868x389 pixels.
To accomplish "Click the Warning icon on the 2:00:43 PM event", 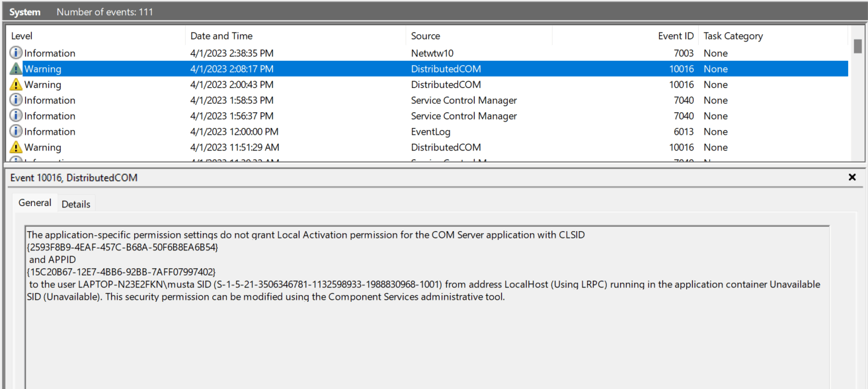I will pyautogui.click(x=16, y=85).
